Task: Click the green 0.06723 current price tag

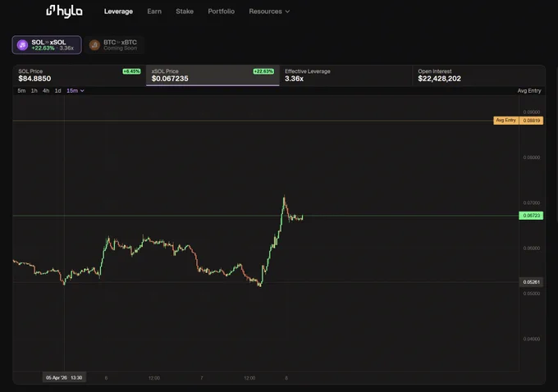Action: 531,216
